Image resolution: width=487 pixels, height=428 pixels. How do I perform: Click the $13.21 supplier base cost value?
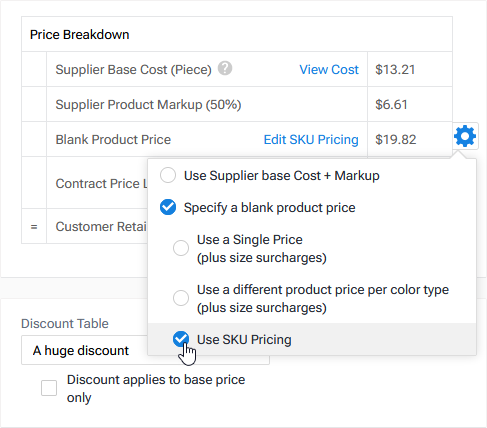point(395,70)
